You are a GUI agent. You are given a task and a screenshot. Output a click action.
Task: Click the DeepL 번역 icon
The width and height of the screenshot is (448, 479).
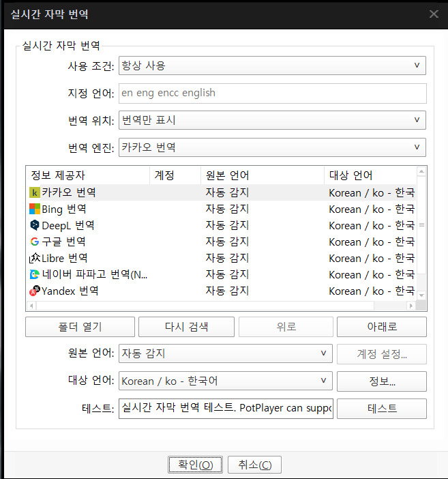coord(35,225)
